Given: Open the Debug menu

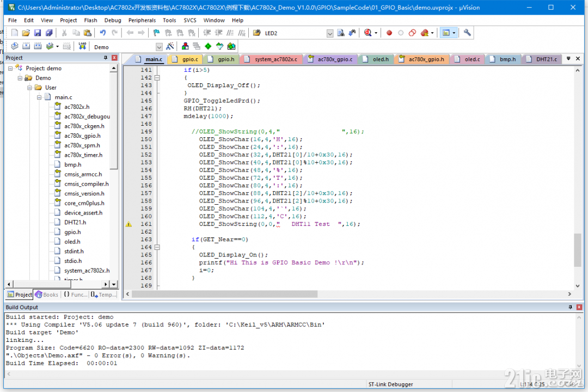Looking at the screenshot, I should click(113, 20).
